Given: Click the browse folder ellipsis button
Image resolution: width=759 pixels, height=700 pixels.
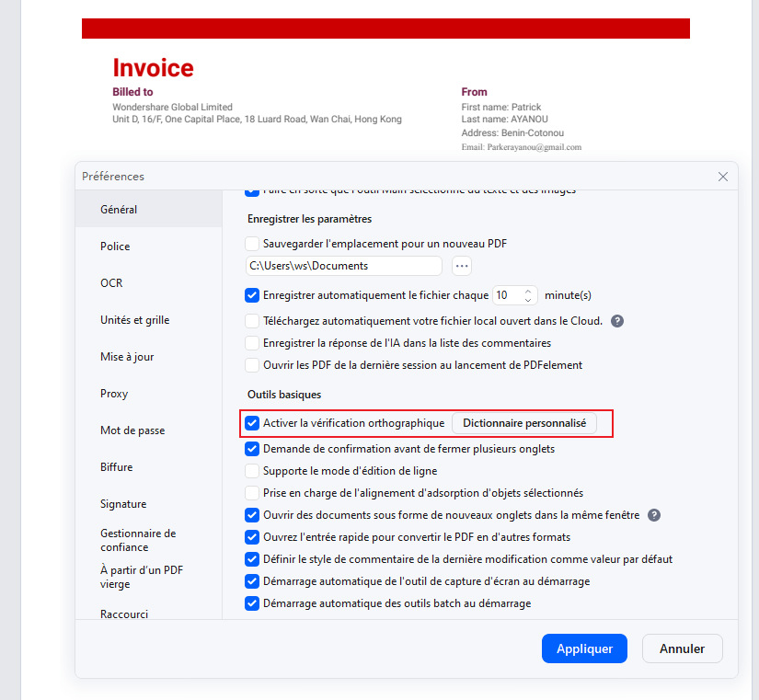Looking at the screenshot, I should pyautogui.click(x=462, y=266).
